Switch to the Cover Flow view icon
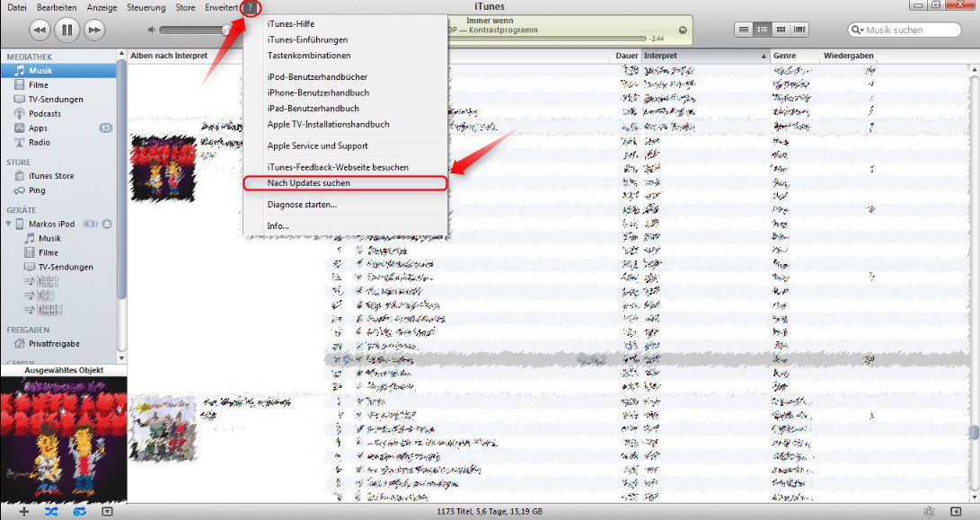Image resolution: width=980 pixels, height=520 pixels. click(x=800, y=30)
